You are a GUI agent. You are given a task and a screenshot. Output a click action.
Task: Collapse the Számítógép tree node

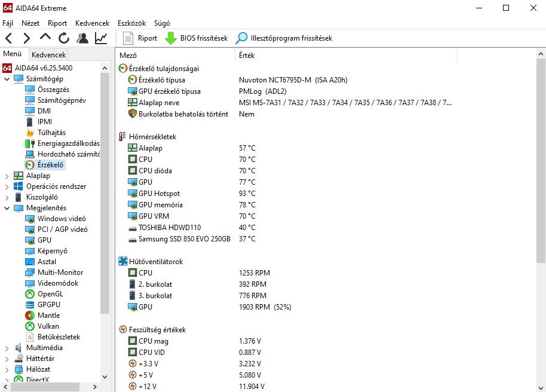click(7, 79)
